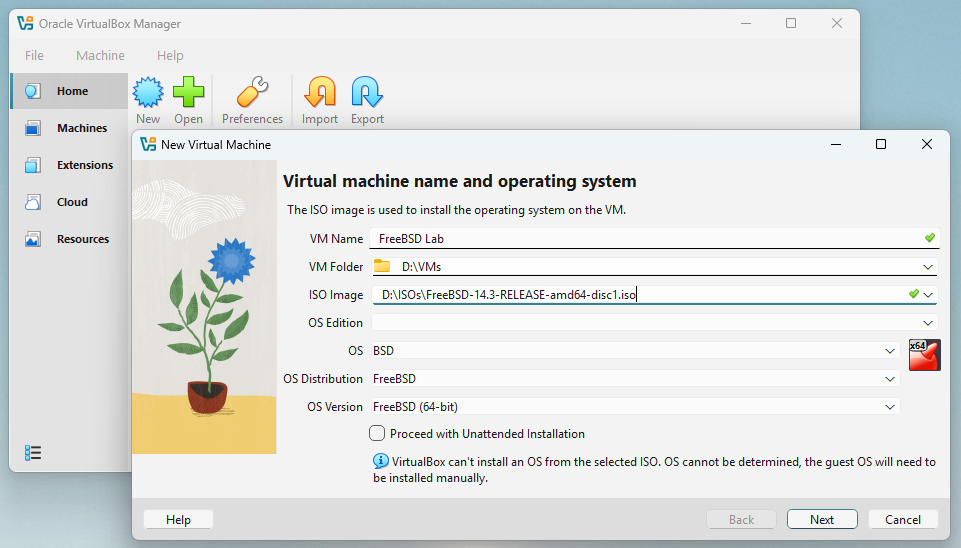This screenshot has height=548, width=961.
Task: Select Home in the sidebar
Action: (x=70, y=91)
